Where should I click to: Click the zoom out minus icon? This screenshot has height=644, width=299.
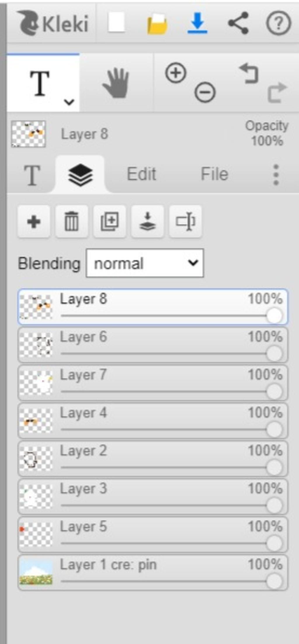(205, 92)
